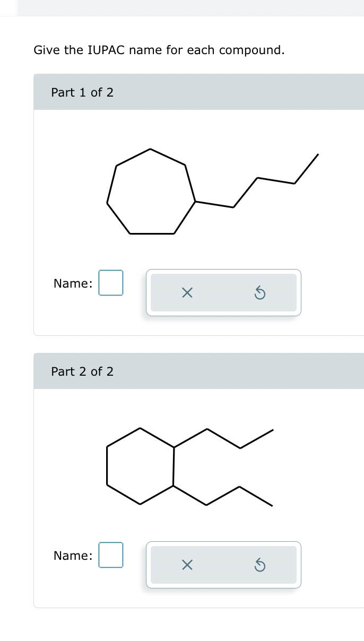
Task: Click inside the Name field for Part 1
Action: tap(111, 283)
